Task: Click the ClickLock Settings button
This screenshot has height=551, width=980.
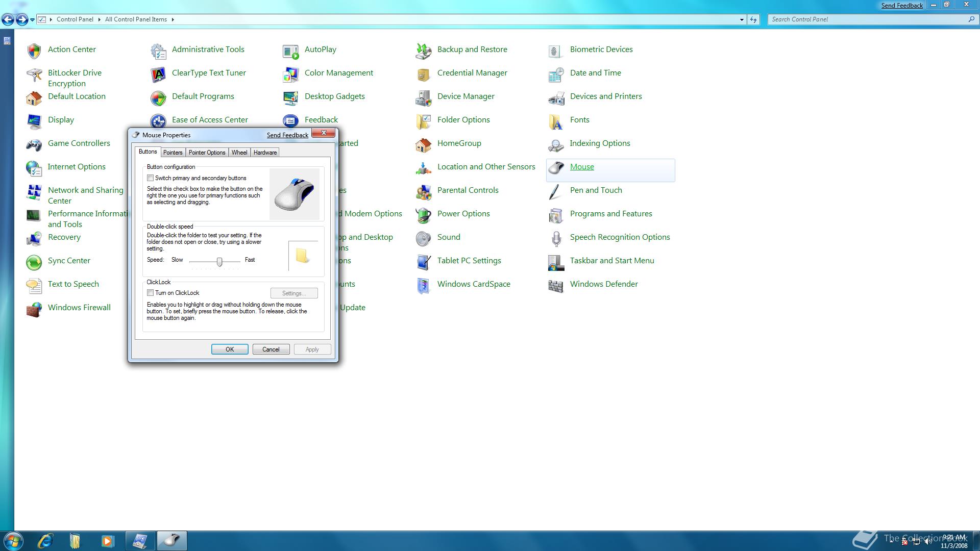Action: pos(294,293)
